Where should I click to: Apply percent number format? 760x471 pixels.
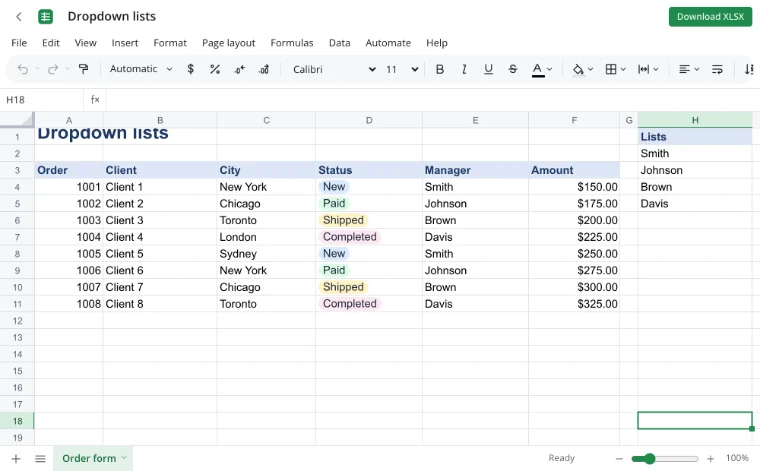click(215, 69)
